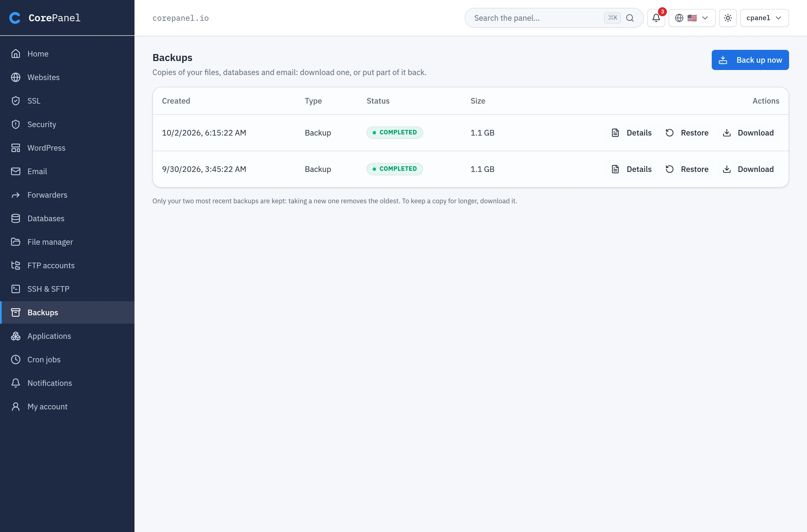View Details of the 10/2/2026 backup
Screen dimensions: 807x532
coord(631,133)
